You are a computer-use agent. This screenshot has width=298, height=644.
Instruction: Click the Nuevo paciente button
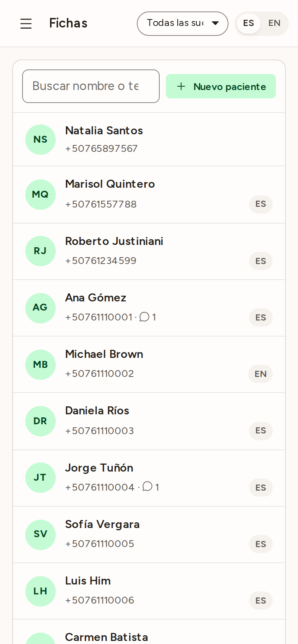[221, 86]
